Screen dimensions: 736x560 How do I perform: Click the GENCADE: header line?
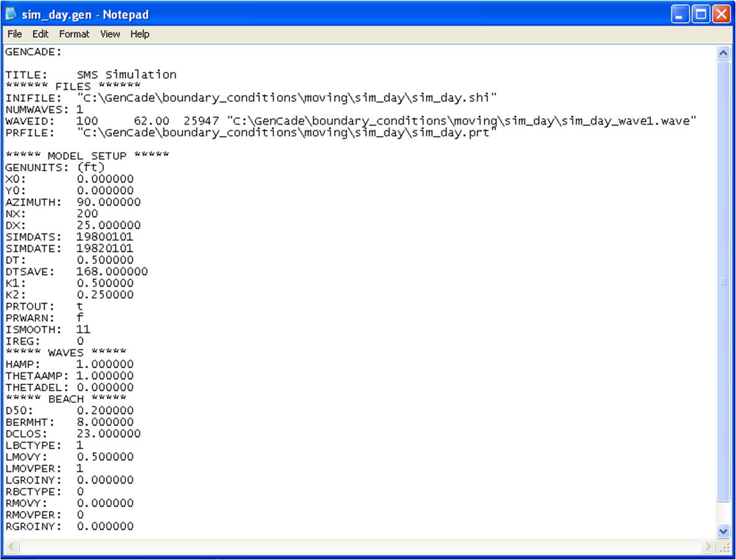34,52
